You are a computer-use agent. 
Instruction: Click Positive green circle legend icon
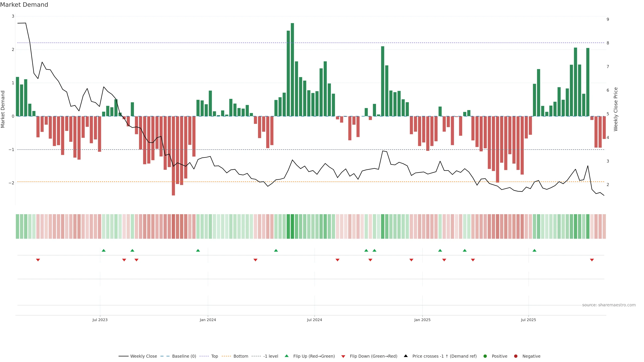[x=485, y=356]
